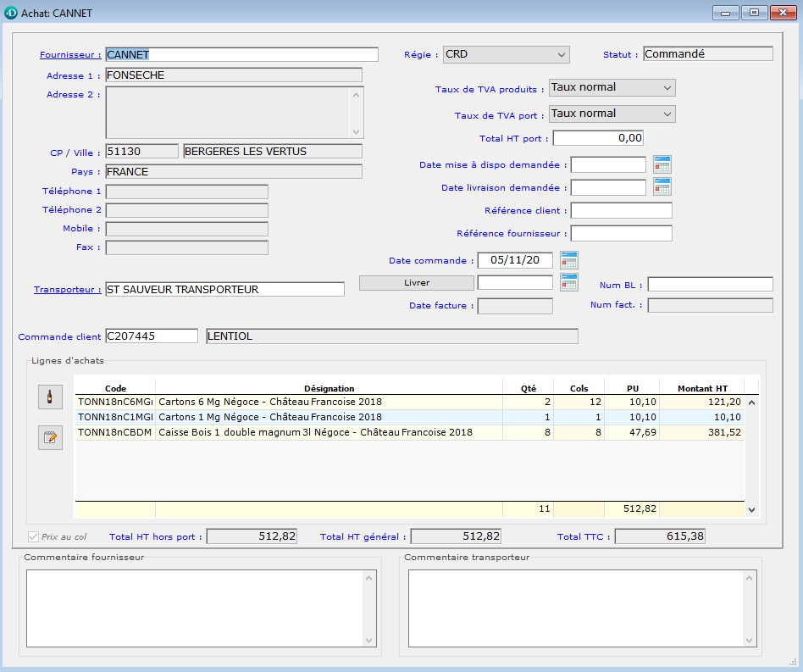Image resolution: width=803 pixels, height=672 pixels.
Task: Open calendar next to Livrer date field
Action: (569, 282)
